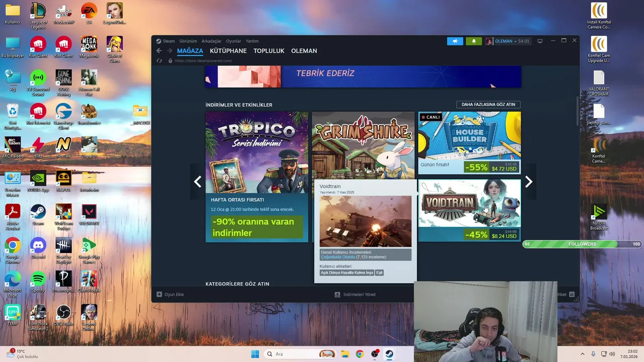
Task: Click the Steam back navigation arrow
Action: tap(159, 51)
